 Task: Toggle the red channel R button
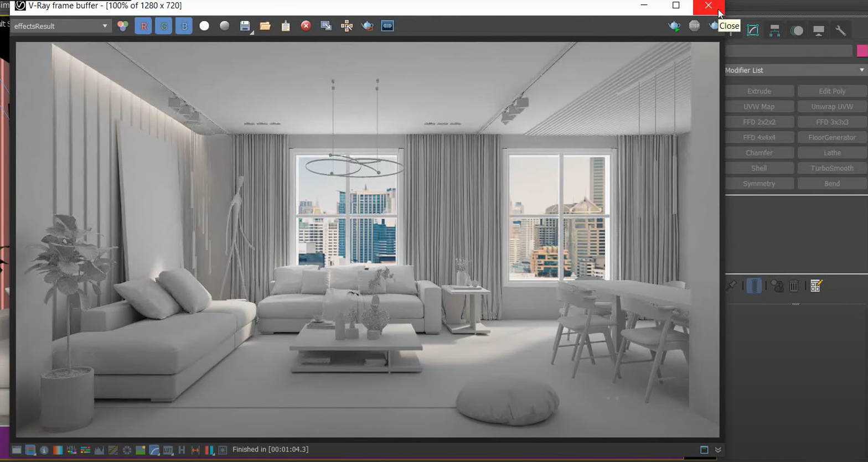[143, 26]
